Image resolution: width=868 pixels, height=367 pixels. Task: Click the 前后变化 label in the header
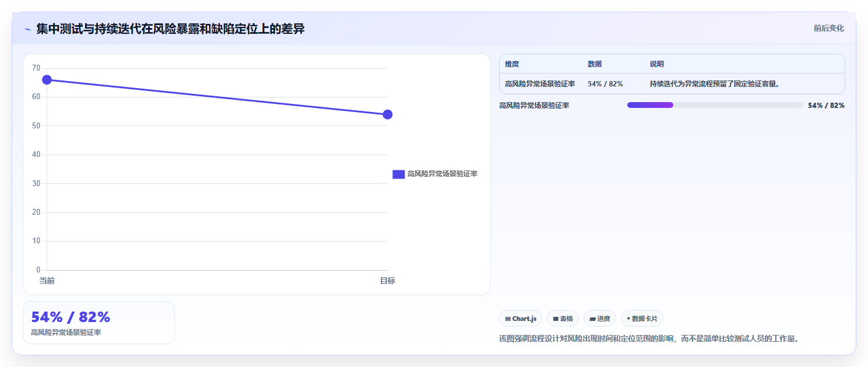[829, 29]
